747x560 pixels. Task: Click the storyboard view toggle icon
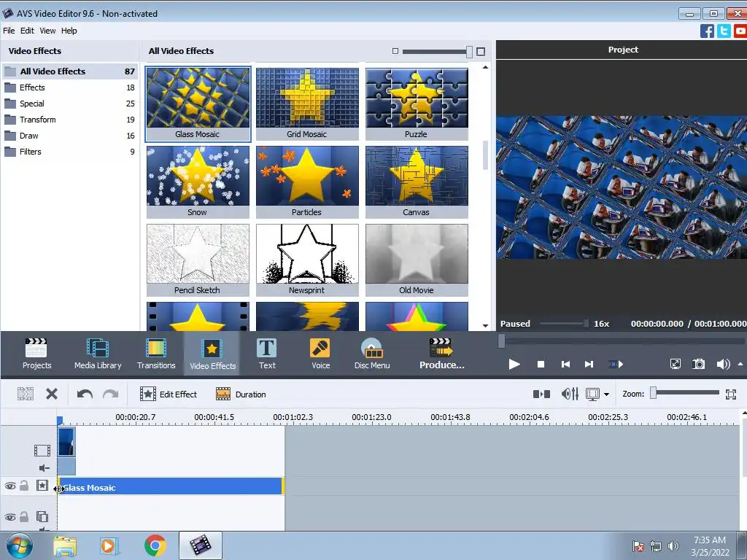tap(541, 394)
